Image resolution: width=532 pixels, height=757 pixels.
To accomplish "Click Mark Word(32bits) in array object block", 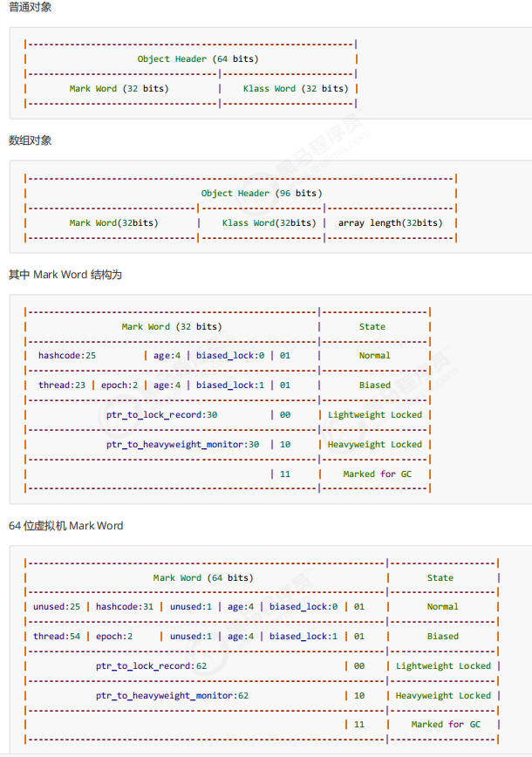I will pos(113,223).
